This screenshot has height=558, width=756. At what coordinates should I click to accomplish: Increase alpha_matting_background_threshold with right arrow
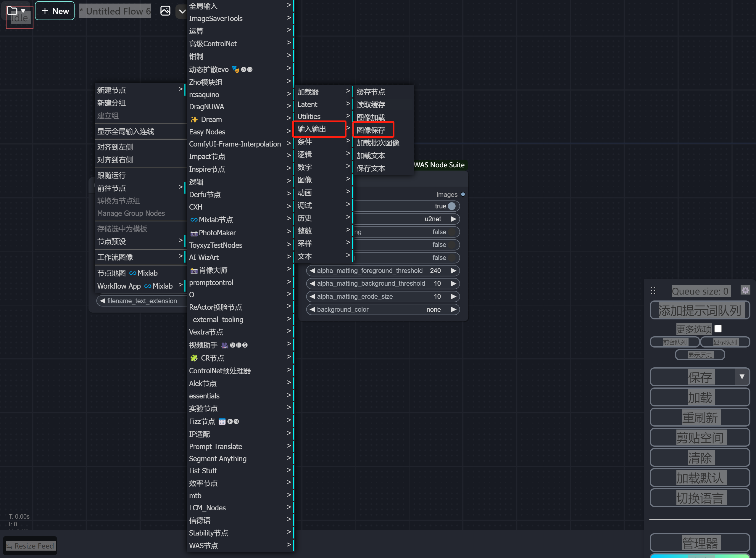coord(454,283)
